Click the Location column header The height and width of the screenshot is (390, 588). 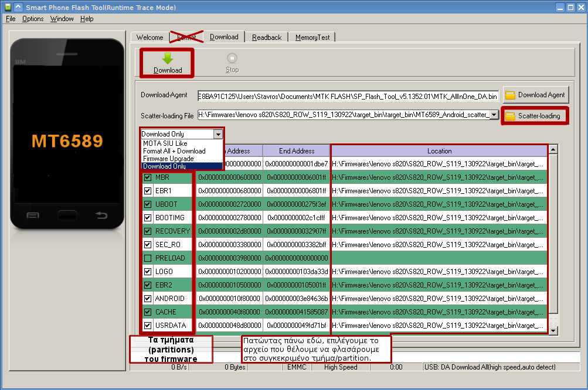[439, 151]
